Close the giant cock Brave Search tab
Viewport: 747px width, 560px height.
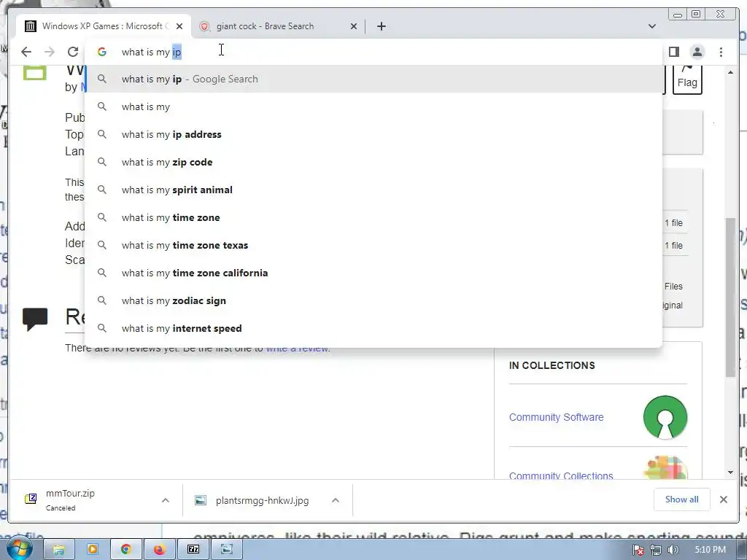click(354, 26)
